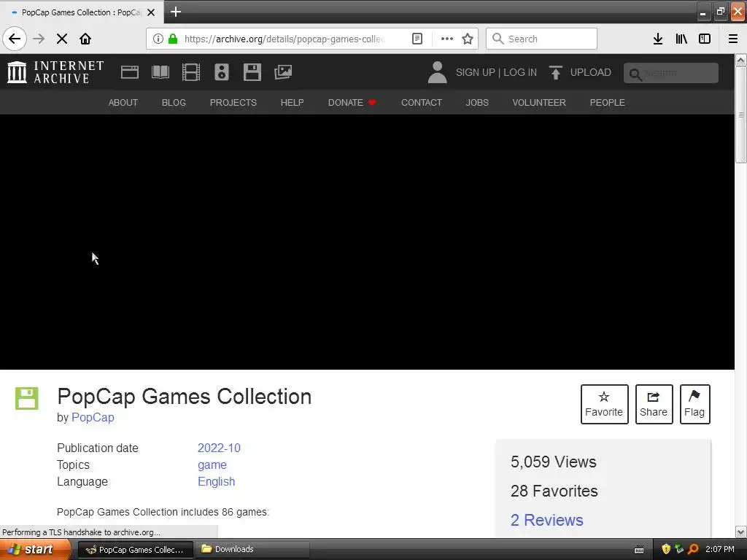
Task: Click the security shield tray icon
Action: [666, 549]
